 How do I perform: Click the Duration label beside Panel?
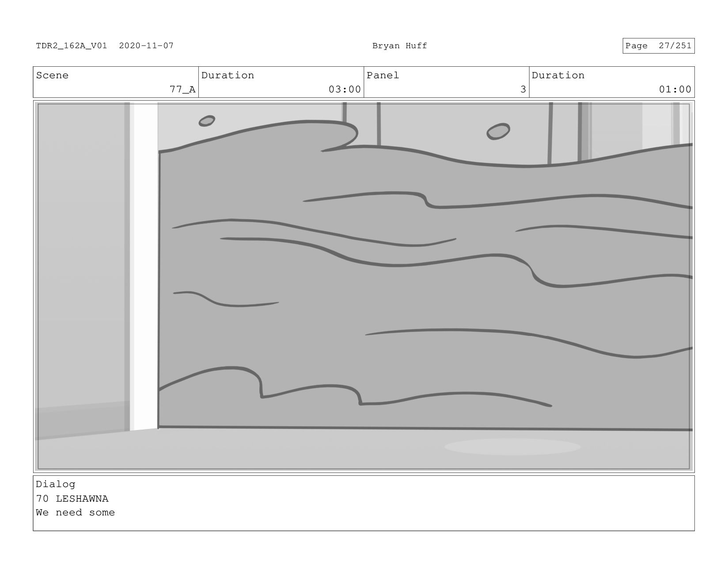click(x=558, y=76)
